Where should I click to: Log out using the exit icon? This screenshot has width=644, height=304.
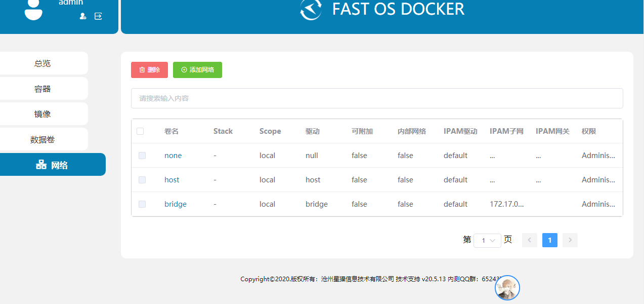point(98,16)
